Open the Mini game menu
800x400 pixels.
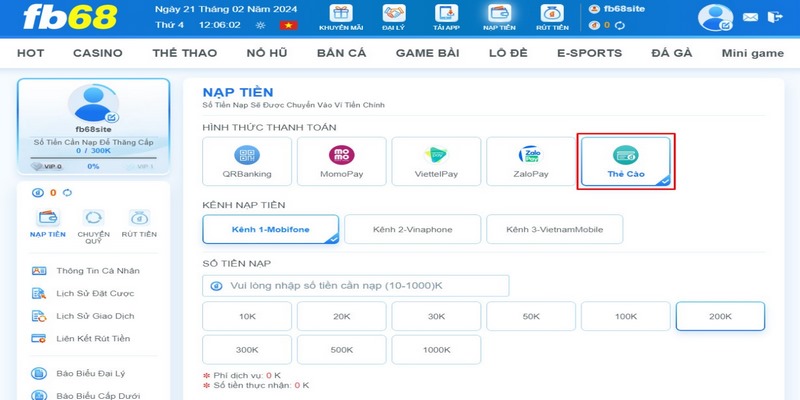[x=753, y=53]
